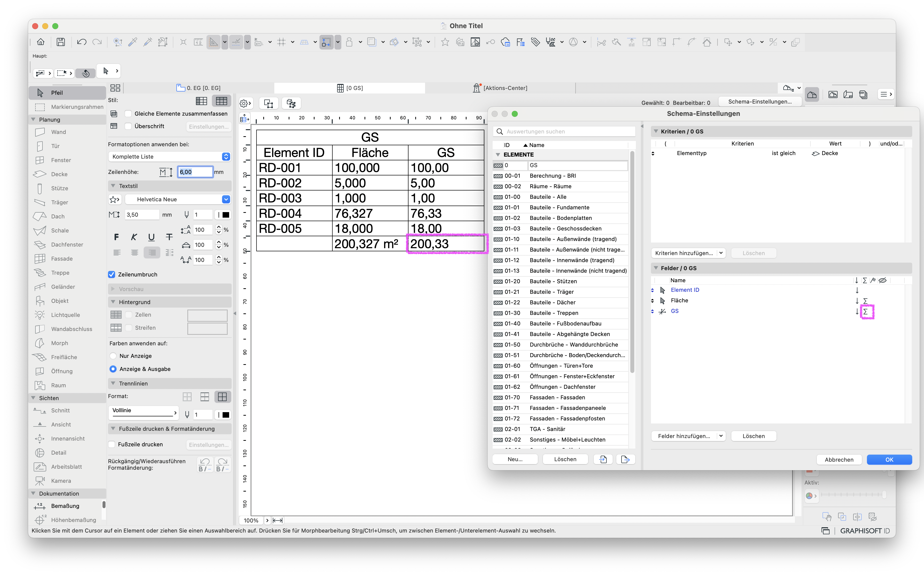Enable Gleiche Elemente zusammenfassen checkbox
The width and height of the screenshot is (924, 575).
pyautogui.click(x=128, y=114)
